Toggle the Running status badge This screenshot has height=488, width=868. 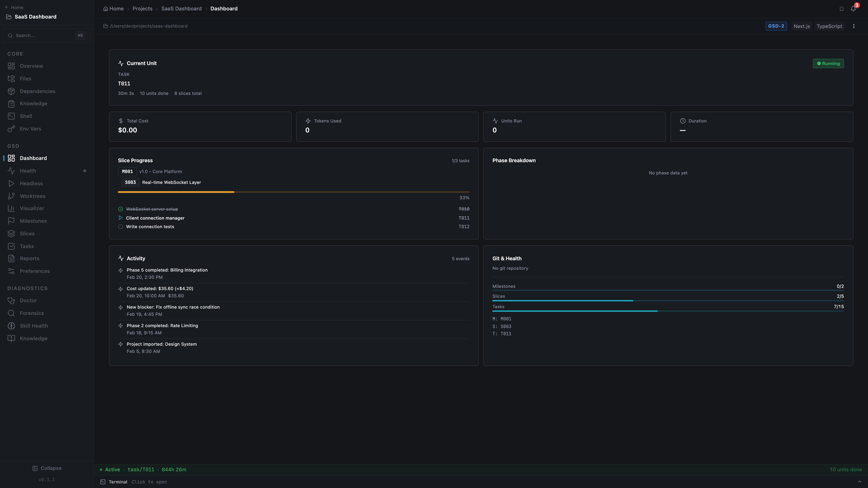coord(828,63)
